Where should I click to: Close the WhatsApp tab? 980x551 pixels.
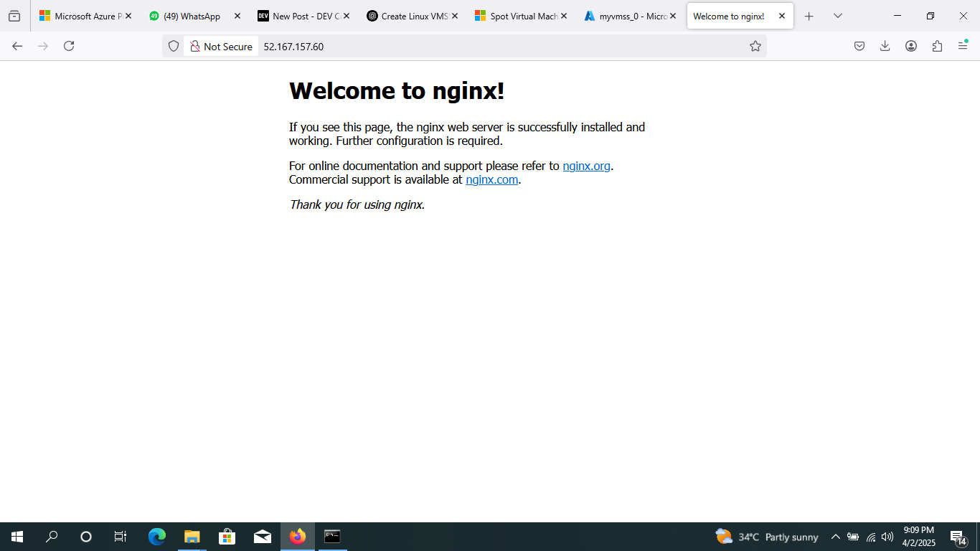[237, 16]
